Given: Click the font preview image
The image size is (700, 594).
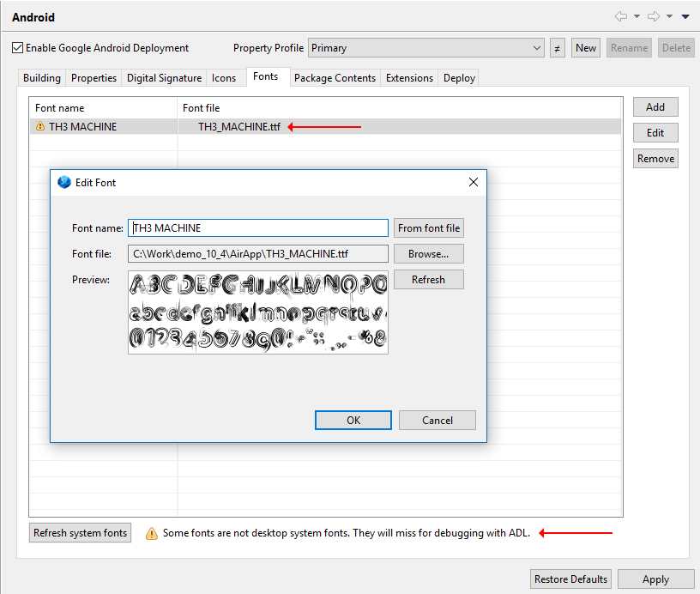Looking at the screenshot, I should [x=257, y=313].
